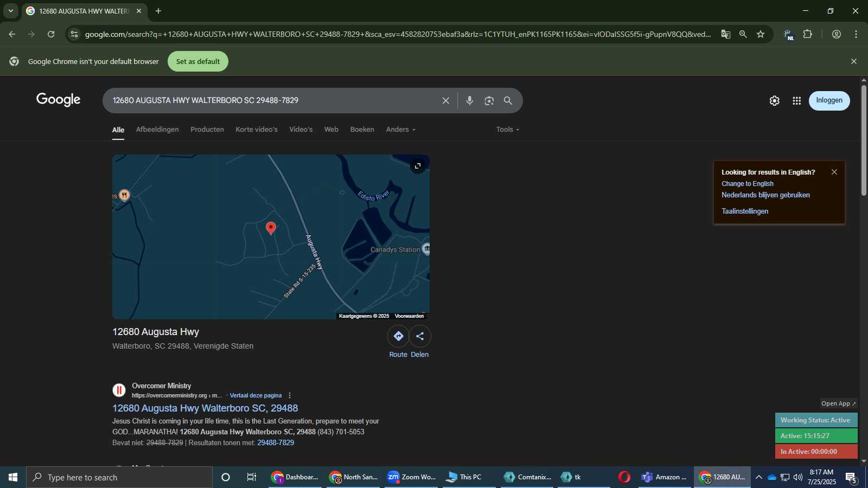Open the tab search dropdown arrow
The image size is (868, 488).
click(x=11, y=11)
